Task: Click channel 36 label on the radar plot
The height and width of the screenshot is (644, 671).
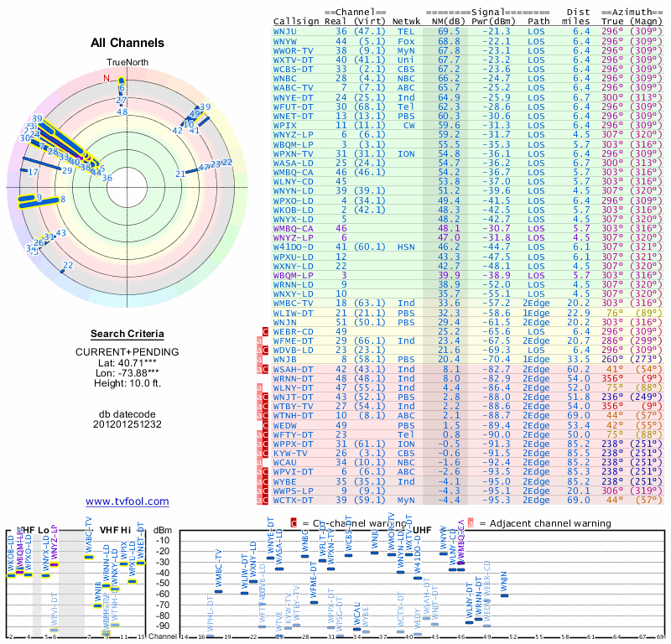Action: pyautogui.click(x=107, y=178)
